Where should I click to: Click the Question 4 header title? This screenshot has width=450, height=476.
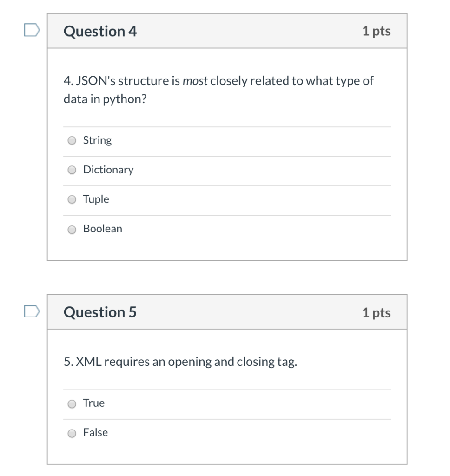tap(100, 31)
